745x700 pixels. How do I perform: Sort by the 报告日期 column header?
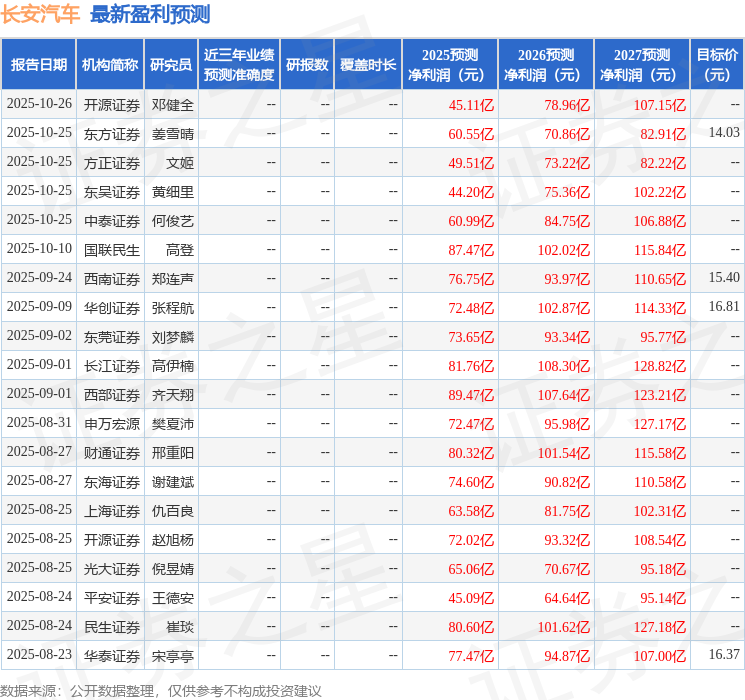[39, 65]
